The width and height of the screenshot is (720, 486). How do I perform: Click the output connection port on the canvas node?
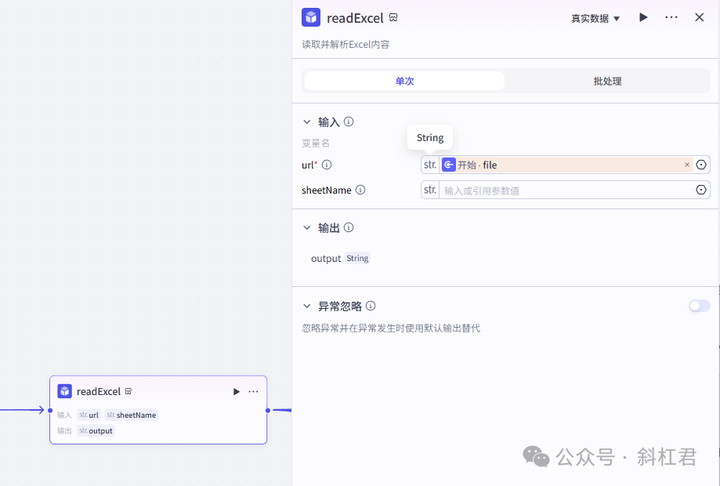click(268, 410)
